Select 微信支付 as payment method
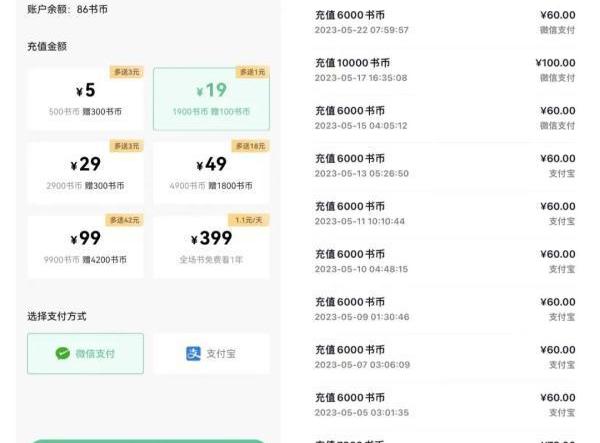This screenshot has height=443, width=600. [85, 353]
